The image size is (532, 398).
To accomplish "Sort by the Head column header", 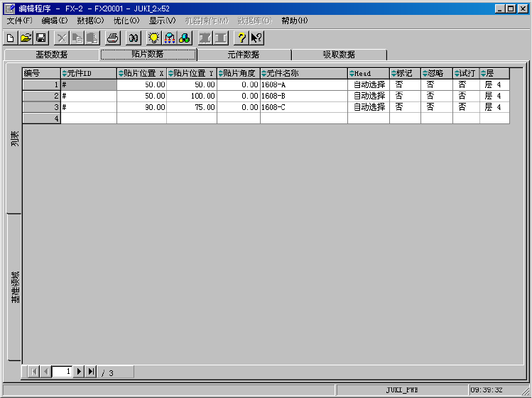I will coord(369,73).
